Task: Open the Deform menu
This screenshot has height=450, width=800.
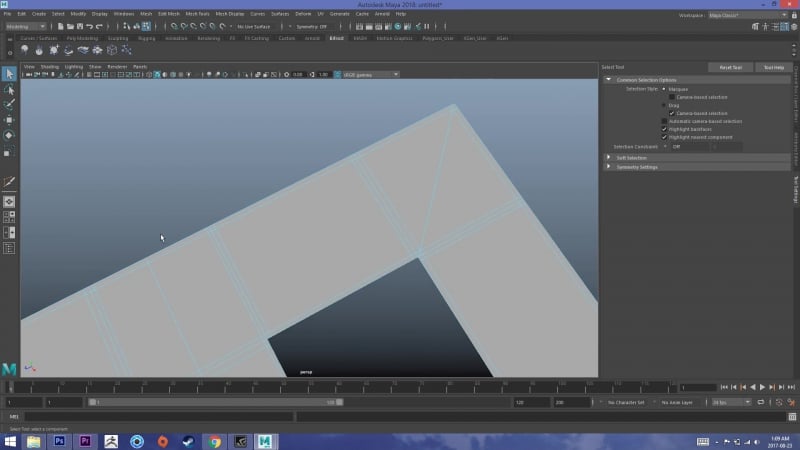Action: click(303, 14)
